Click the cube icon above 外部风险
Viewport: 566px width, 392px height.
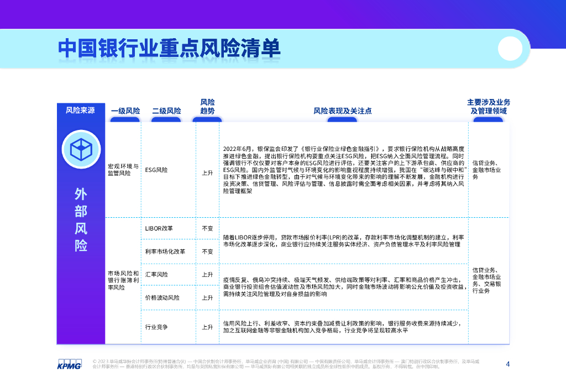tap(81, 147)
